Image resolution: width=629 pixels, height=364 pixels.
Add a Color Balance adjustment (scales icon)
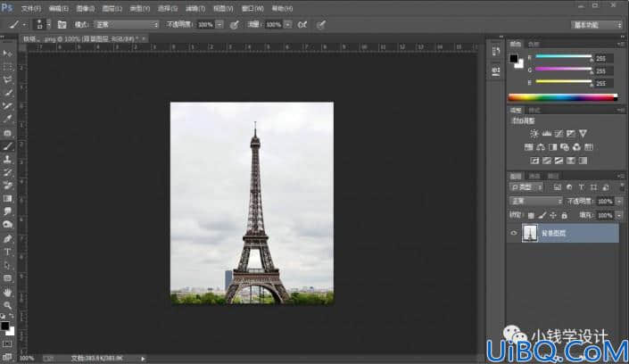[x=541, y=147]
